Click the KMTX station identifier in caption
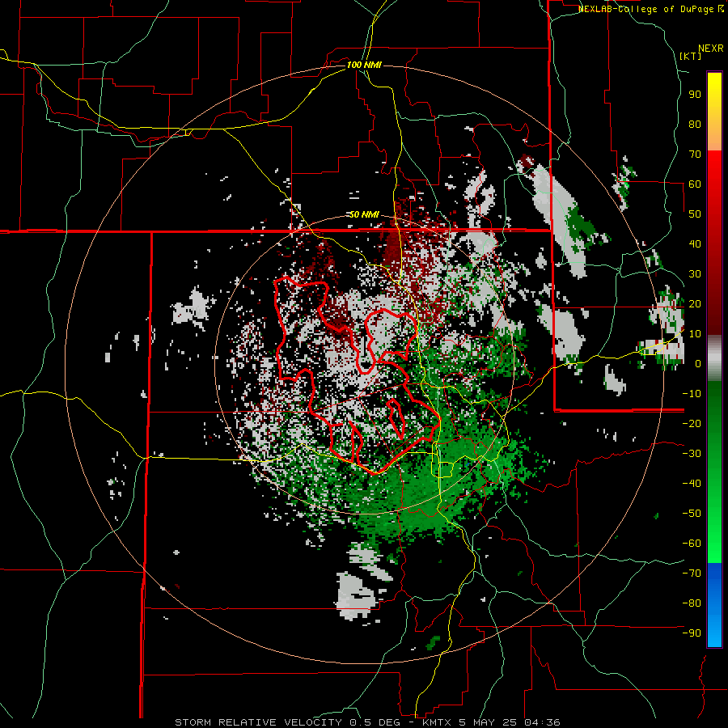 point(438,722)
